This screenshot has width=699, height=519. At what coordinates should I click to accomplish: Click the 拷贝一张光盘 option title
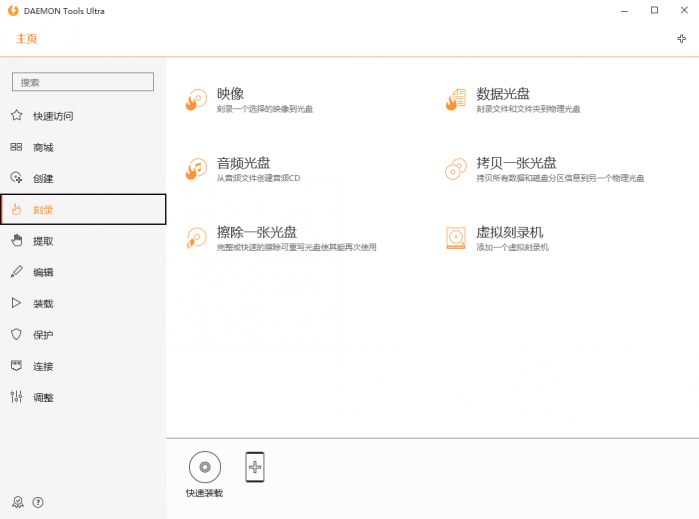click(516, 163)
